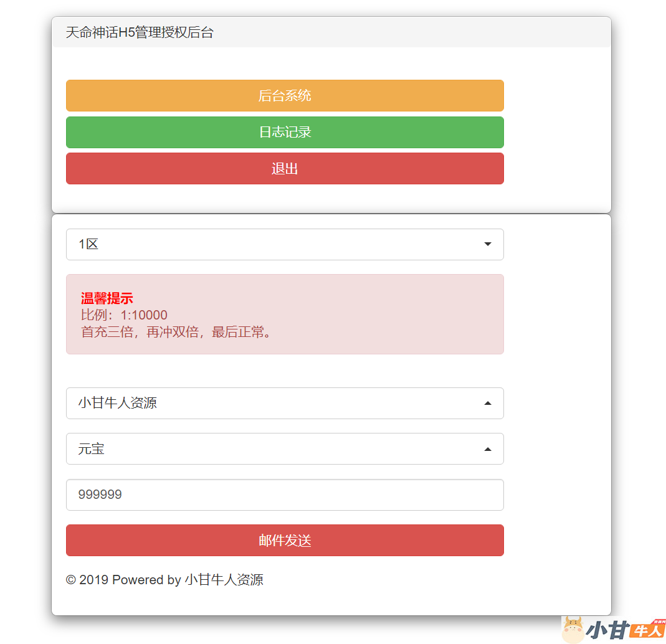The image size is (666, 644).
Task: Click the green 日志记录 button
Action: (285, 132)
